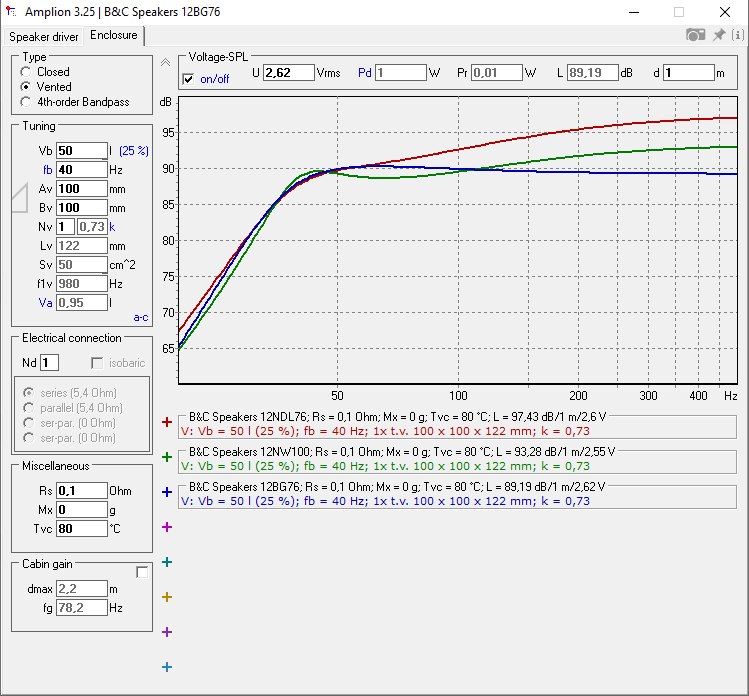749x696 pixels.
Task: Open the info icon in top right
Action: [738, 35]
